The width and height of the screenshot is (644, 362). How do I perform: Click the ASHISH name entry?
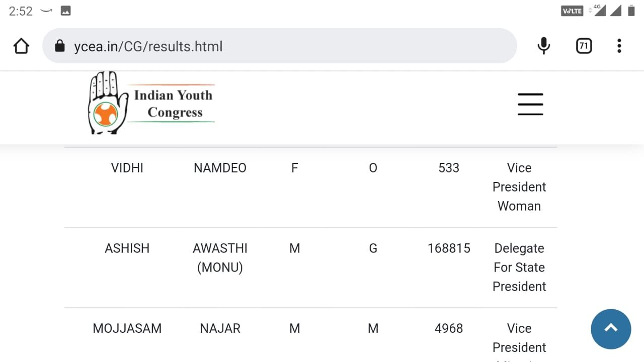click(x=127, y=248)
